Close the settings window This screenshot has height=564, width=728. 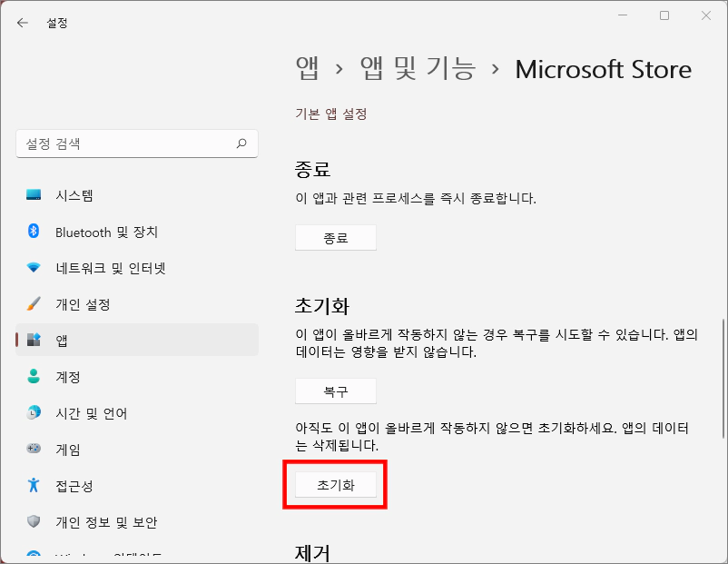click(x=706, y=15)
